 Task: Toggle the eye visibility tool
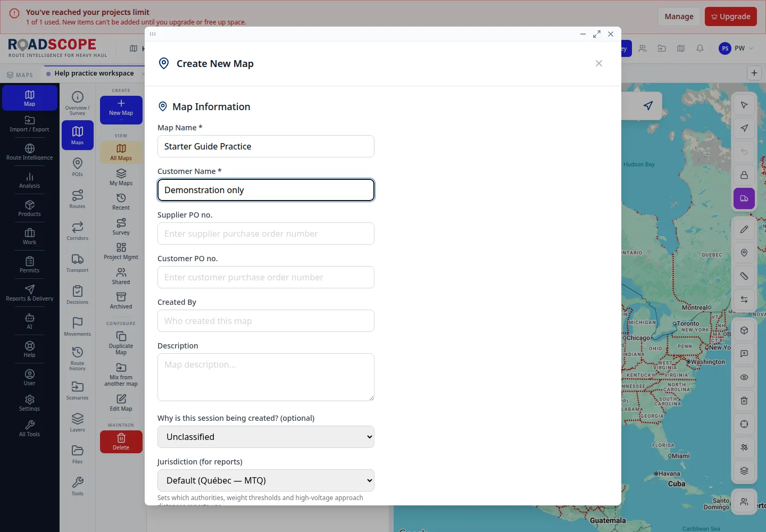(x=744, y=377)
